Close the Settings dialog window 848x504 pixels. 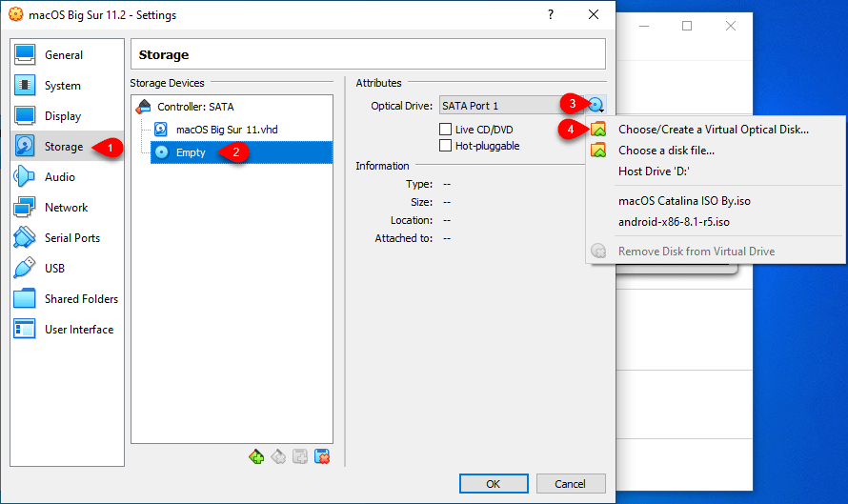pyautogui.click(x=594, y=14)
